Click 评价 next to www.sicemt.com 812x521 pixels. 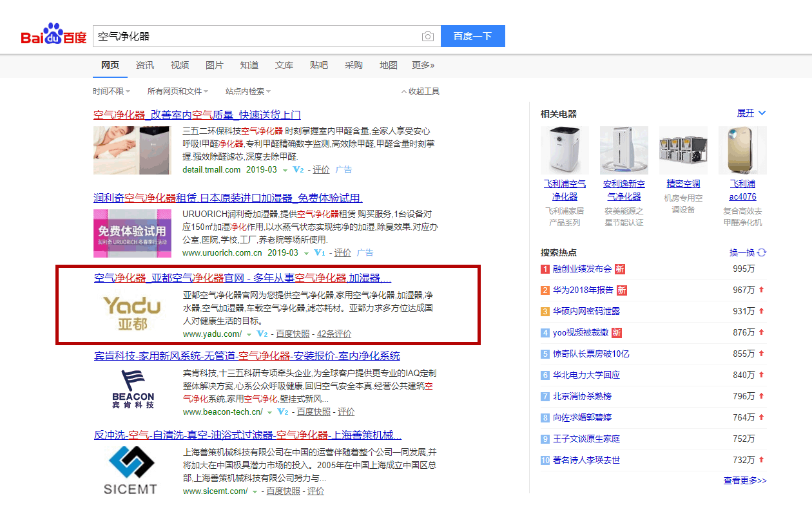tap(316, 491)
